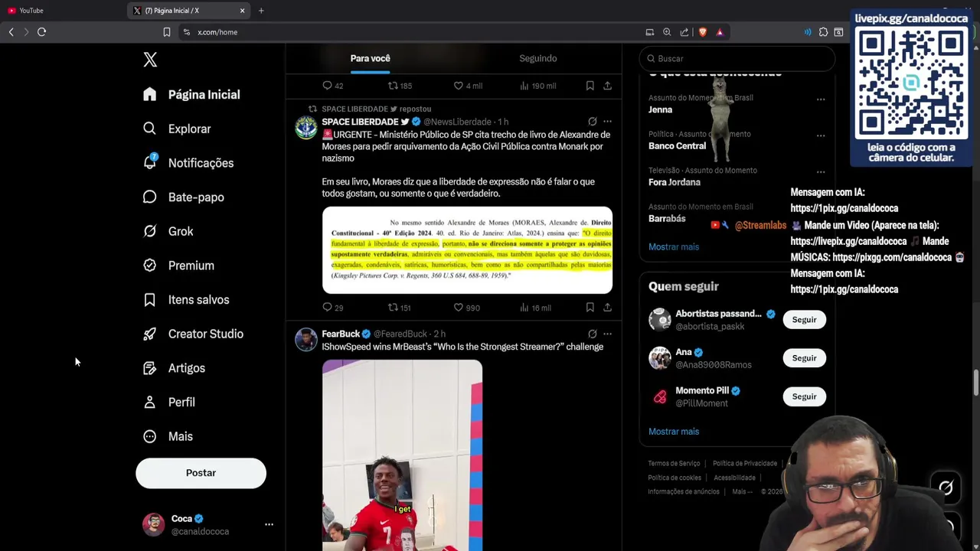
Task: Click the Brave shields icon
Action: point(703,32)
